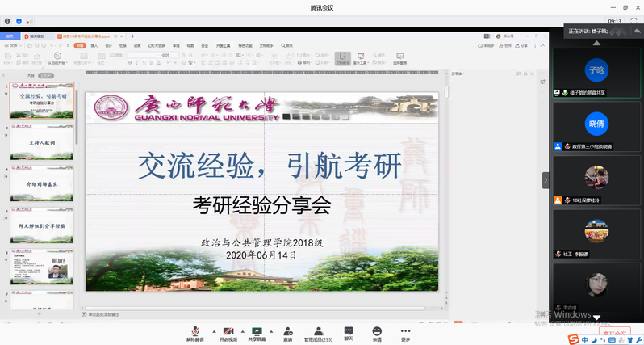
Task: Select slide thumbnail 主持人献词
Action: click(42, 142)
